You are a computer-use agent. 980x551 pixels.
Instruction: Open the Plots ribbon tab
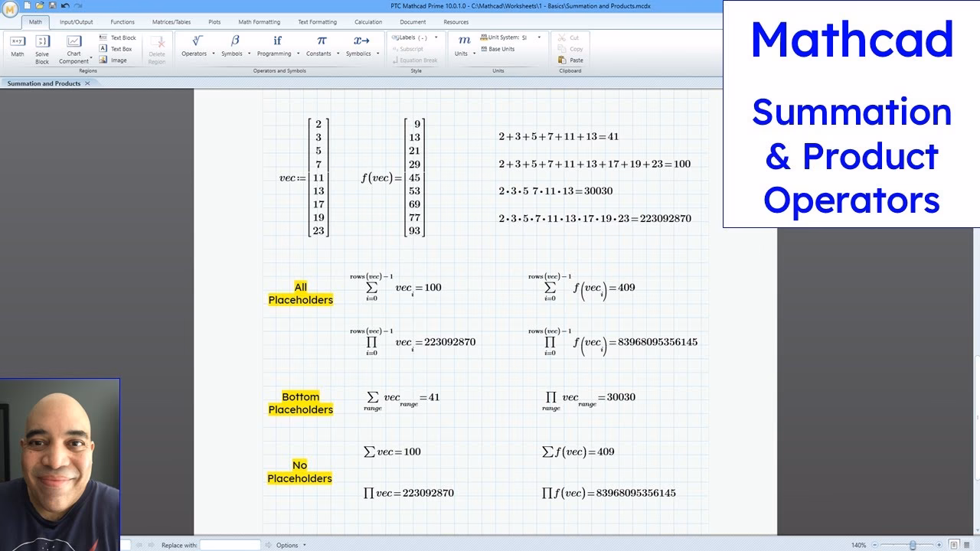coord(214,21)
